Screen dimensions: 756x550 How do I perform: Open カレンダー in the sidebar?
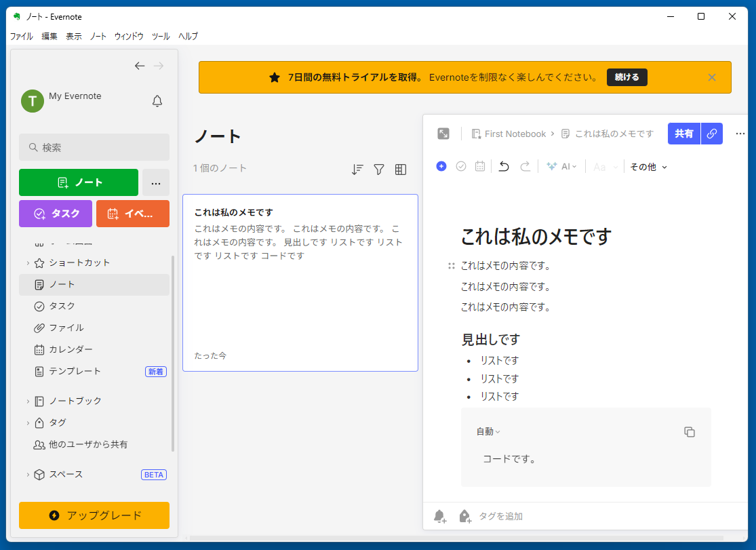(x=94, y=349)
